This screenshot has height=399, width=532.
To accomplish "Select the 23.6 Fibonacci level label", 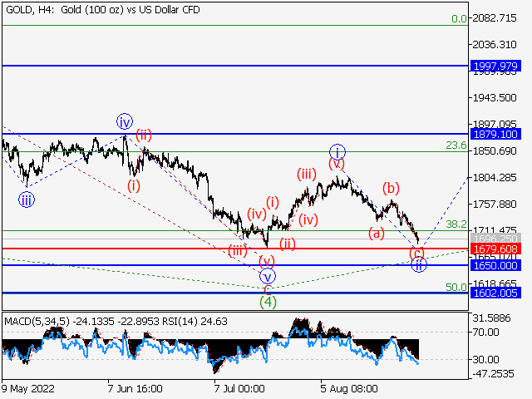I will tap(456, 145).
